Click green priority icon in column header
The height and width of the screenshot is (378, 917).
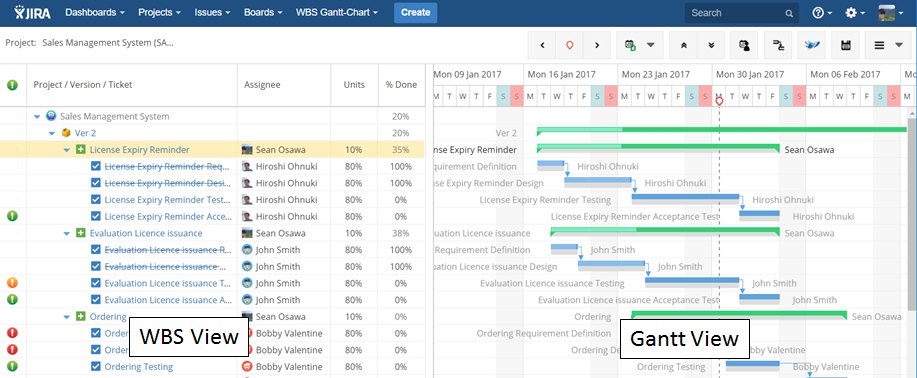point(12,85)
